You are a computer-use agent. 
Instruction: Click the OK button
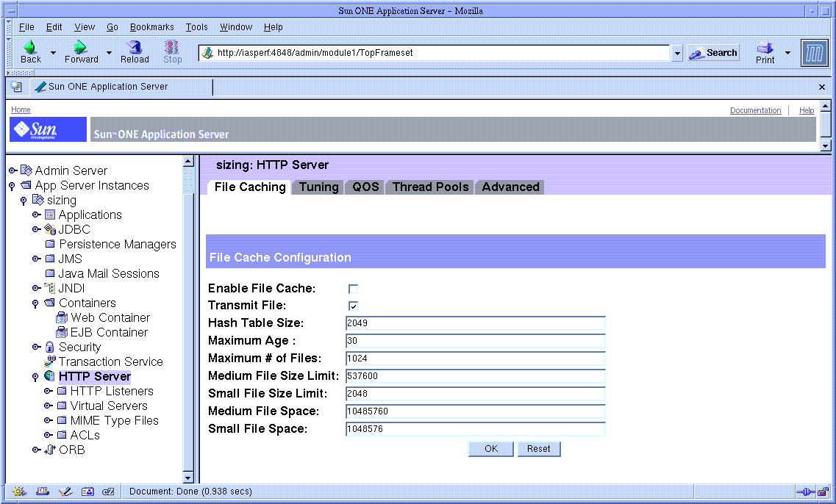coord(491,449)
